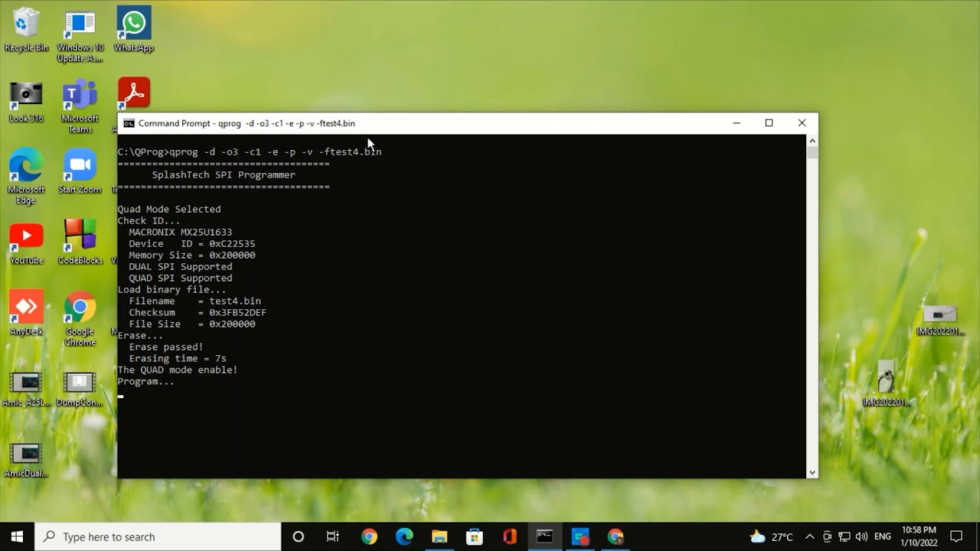Image resolution: width=980 pixels, height=551 pixels.
Task: Click the console scrollbar up arrow
Action: tap(812, 141)
